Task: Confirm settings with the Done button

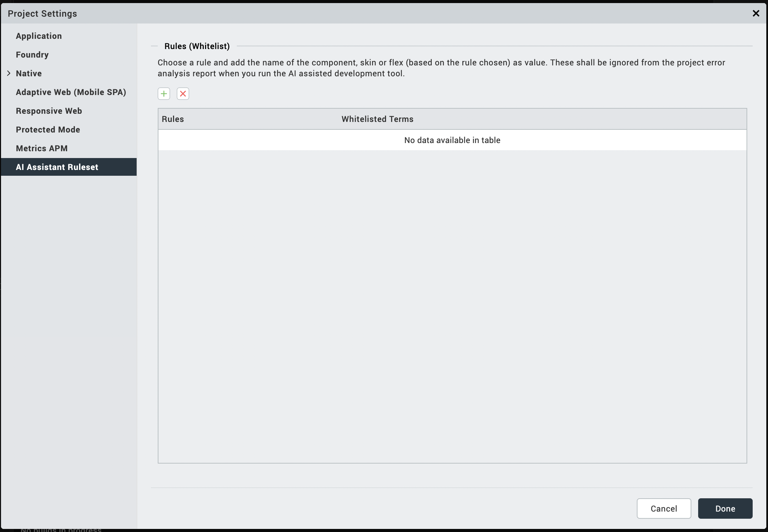Action: [725, 508]
